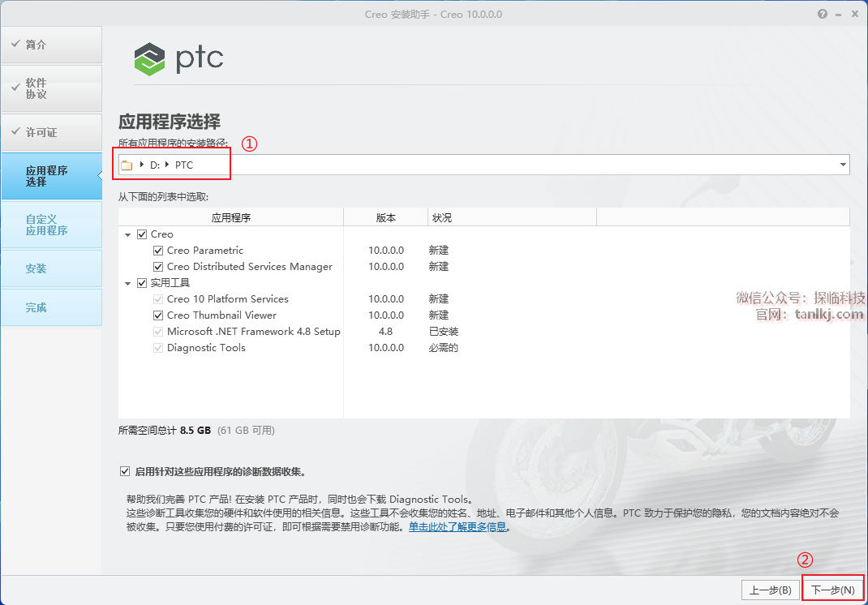The image size is (868, 605).
Task: Click the PTC logo
Action: pos(178,58)
